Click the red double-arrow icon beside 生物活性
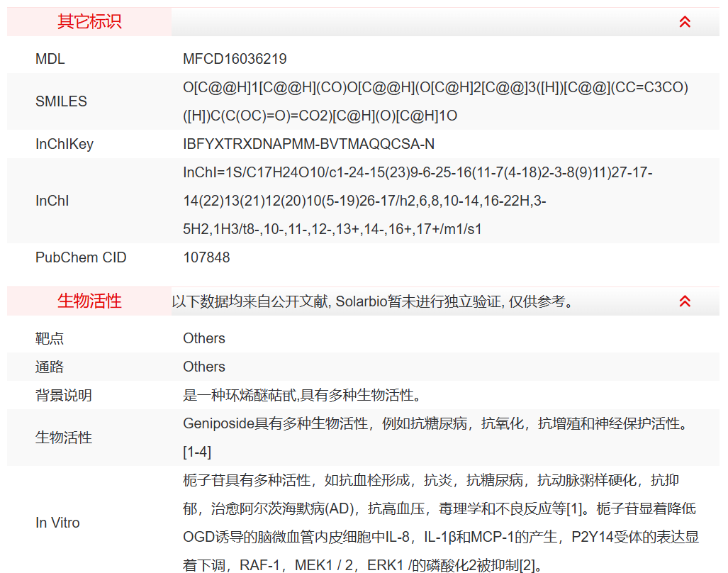728x573 pixels. click(684, 301)
